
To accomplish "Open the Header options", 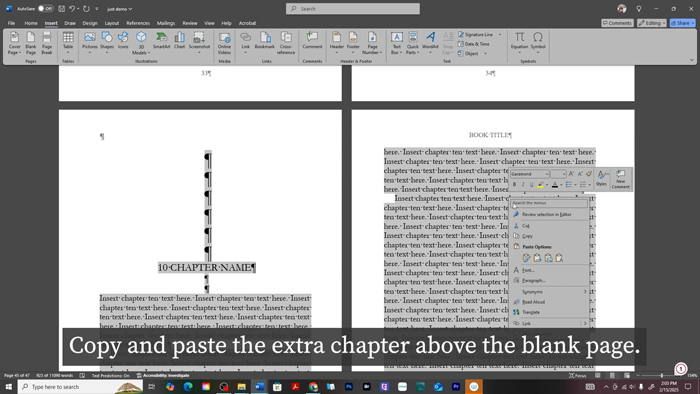I will (337, 43).
